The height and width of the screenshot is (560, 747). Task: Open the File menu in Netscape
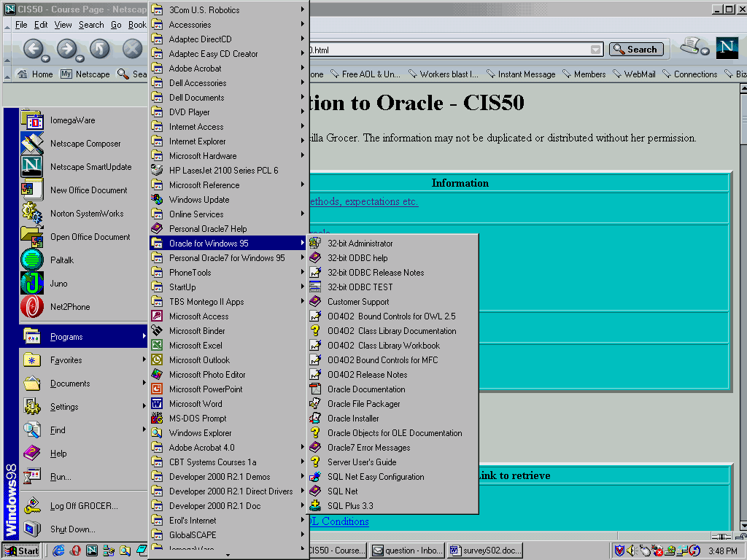(21, 25)
